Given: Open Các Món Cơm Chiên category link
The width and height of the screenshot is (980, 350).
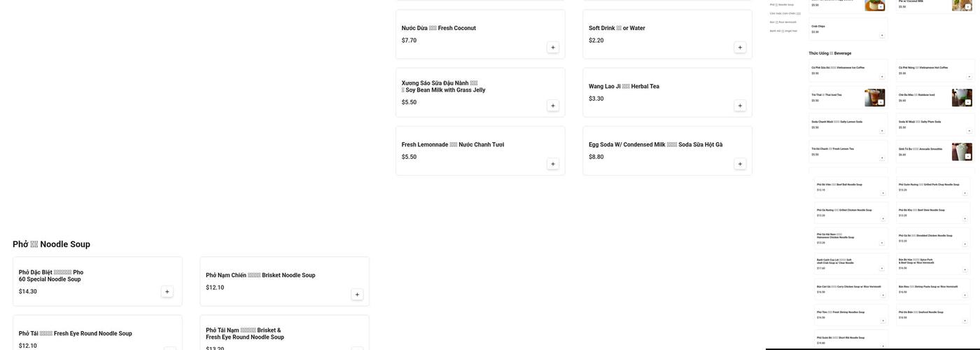Looking at the screenshot, I should click(785, 13).
